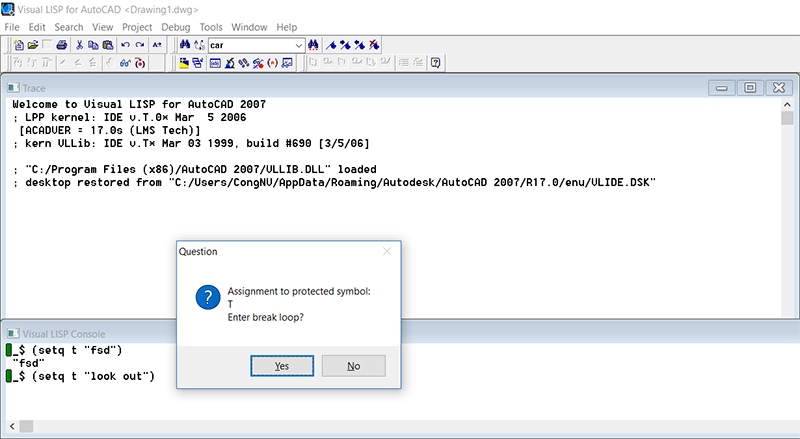Click the Print toolbar icon
Viewport: 800px width, 439px height.
pos(62,45)
